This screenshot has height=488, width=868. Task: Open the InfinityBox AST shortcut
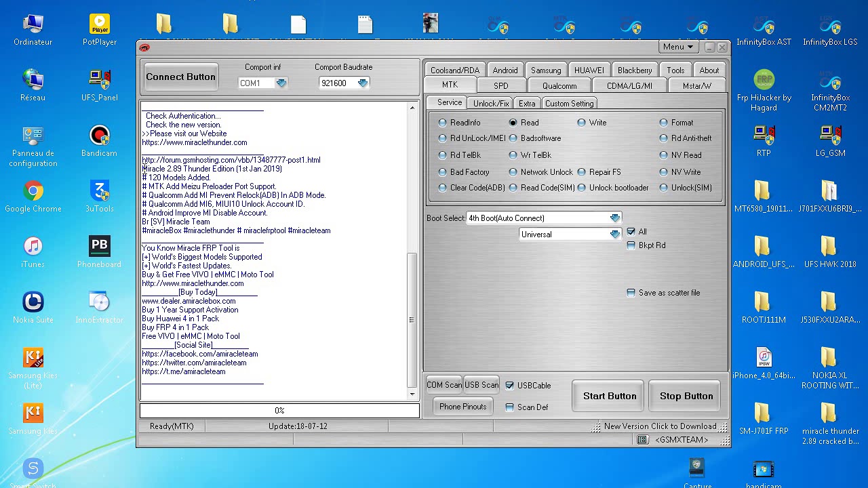point(764,30)
